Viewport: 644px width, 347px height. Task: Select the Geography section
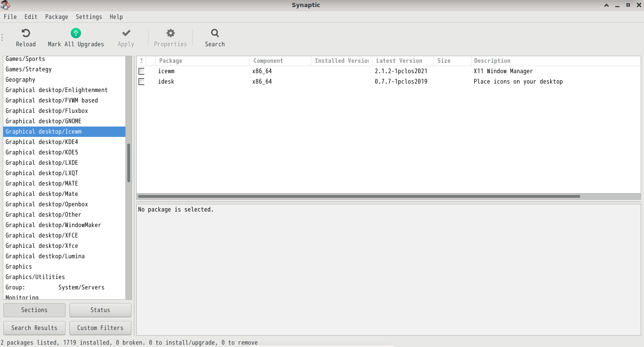click(x=64, y=80)
